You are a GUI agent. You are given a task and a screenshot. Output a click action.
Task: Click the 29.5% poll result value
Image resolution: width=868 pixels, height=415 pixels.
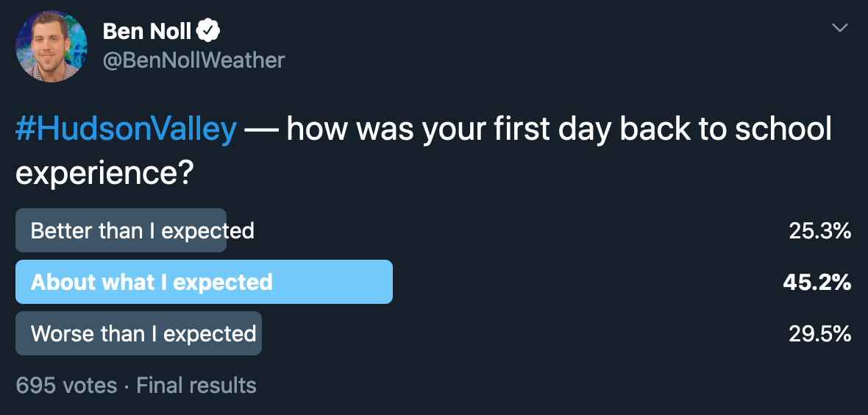tap(820, 333)
